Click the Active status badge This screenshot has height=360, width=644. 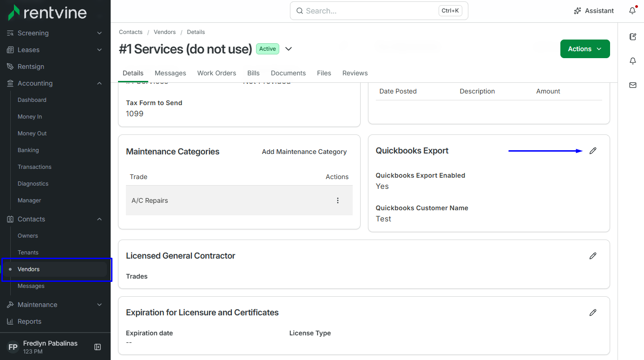pyautogui.click(x=268, y=49)
